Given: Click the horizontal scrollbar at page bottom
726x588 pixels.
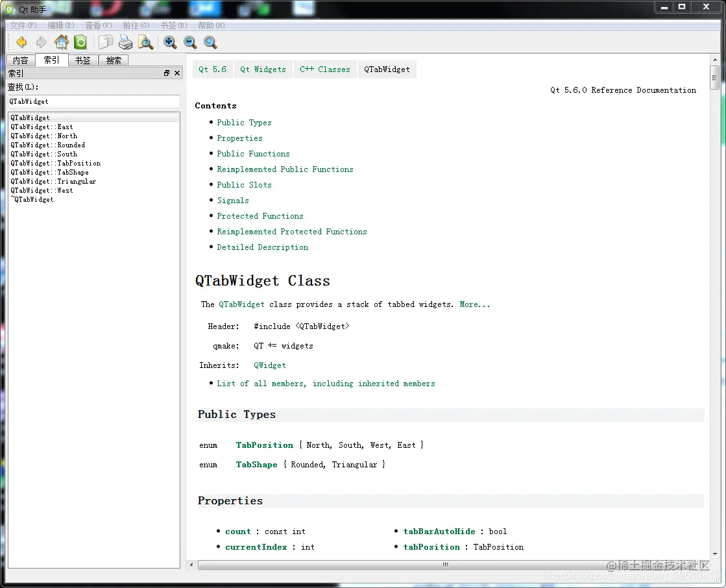Looking at the screenshot, I should 446,565.
